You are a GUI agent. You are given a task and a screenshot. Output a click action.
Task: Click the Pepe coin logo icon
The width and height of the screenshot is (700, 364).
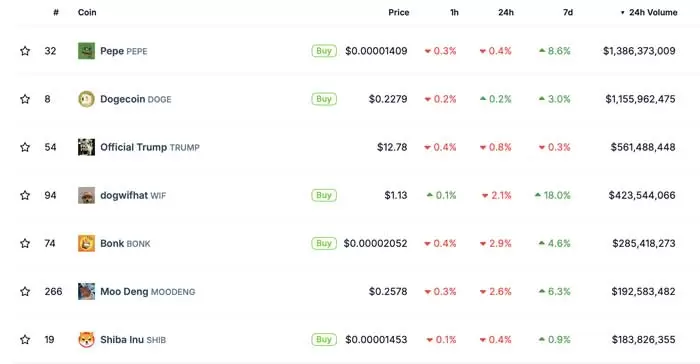(x=86, y=51)
